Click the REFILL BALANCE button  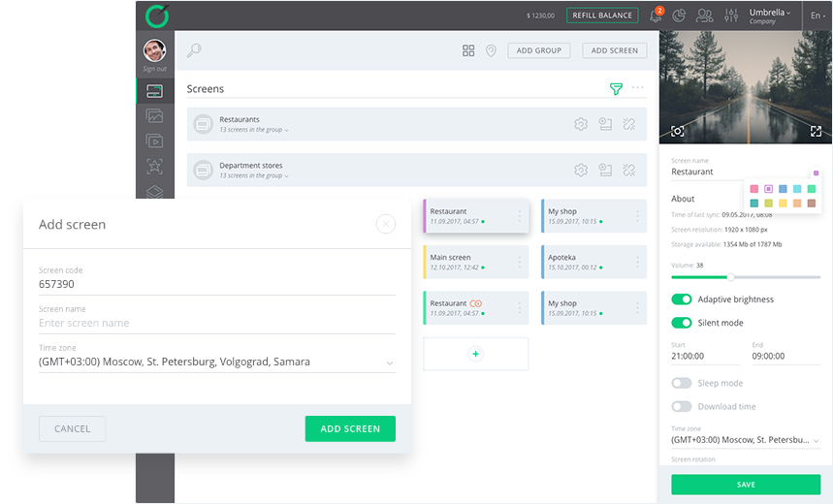pyautogui.click(x=601, y=16)
